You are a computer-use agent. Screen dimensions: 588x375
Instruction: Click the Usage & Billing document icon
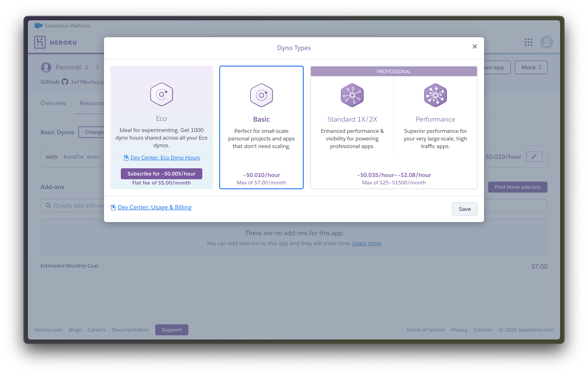113,207
